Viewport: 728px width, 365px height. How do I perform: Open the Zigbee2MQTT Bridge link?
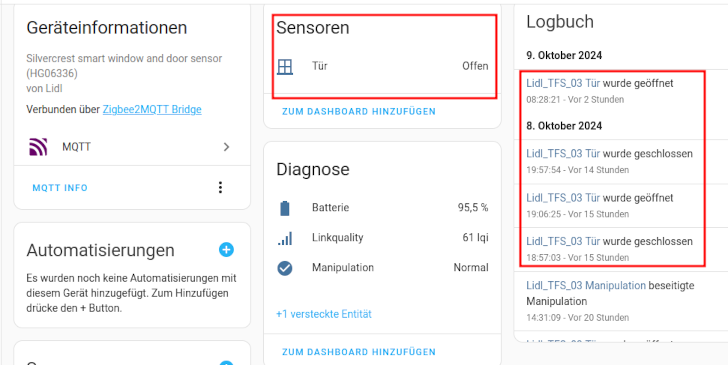pyautogui.click(x=152, y=110)
